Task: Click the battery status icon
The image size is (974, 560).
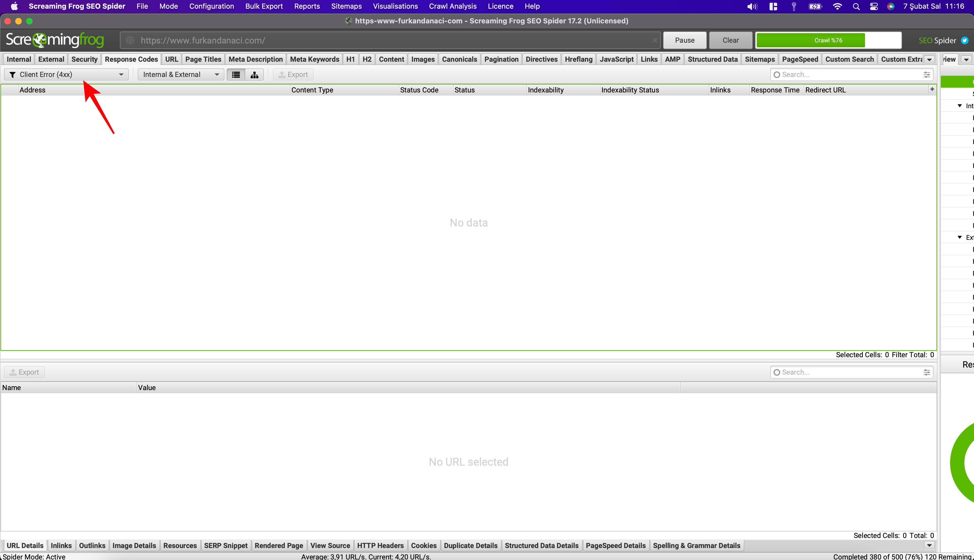Action: pyautogui.click(x=815, y=6)
